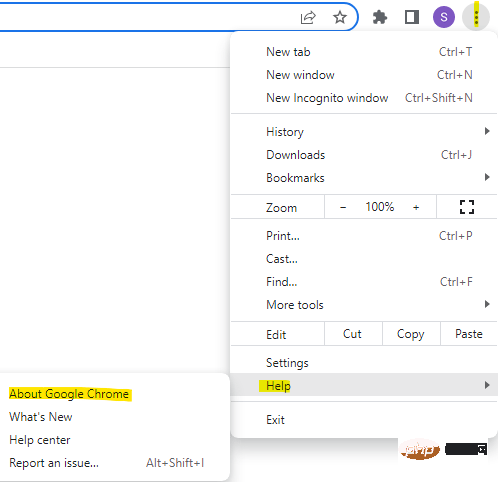Open the purple S profile avatar
This screenshot has width=498, height=482.
pos(444,17)
